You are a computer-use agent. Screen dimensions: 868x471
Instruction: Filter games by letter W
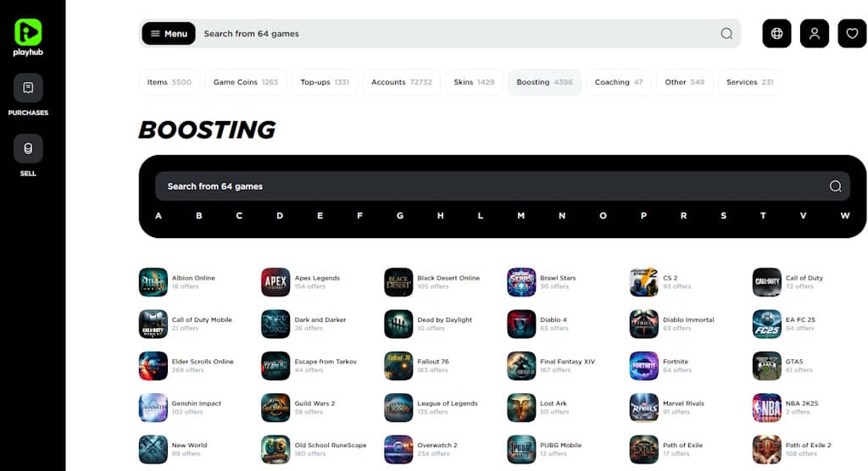point(845,216)
